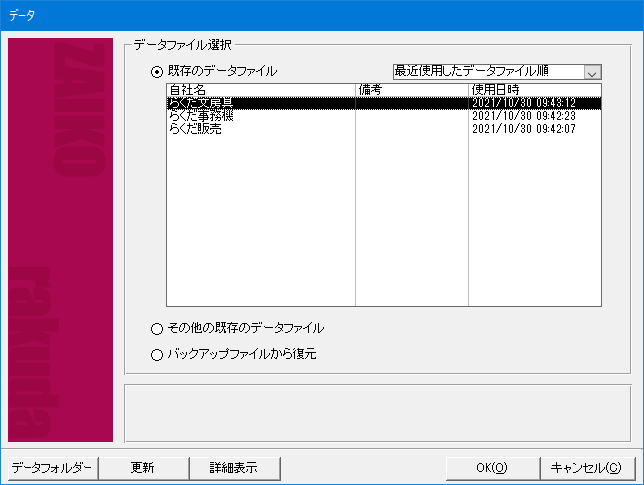Click the 備考 column header
The image size is (644, 485).
click(x=412, y=90)
